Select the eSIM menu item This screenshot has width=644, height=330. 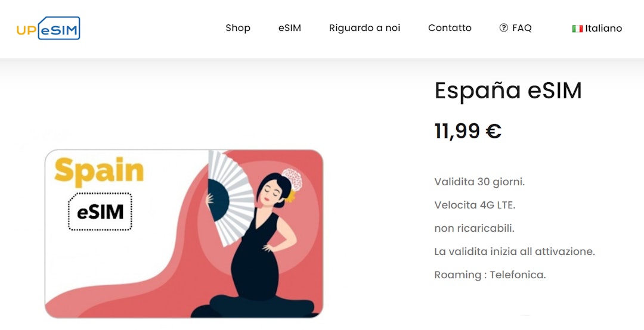point(290,28)
